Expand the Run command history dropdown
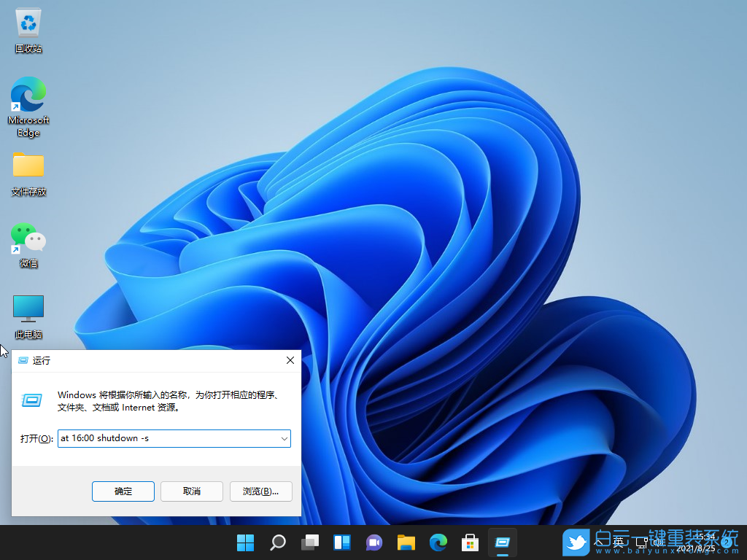The image size is (747, 560). (285, 438)
